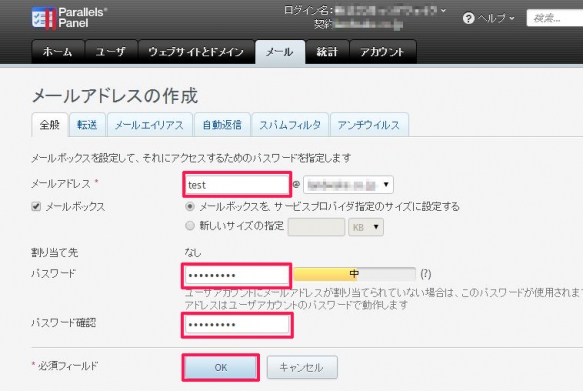Open the domain dropdown after @
Image resolution: width=583 pixels, height=391 pixels.
pos(348,184)
